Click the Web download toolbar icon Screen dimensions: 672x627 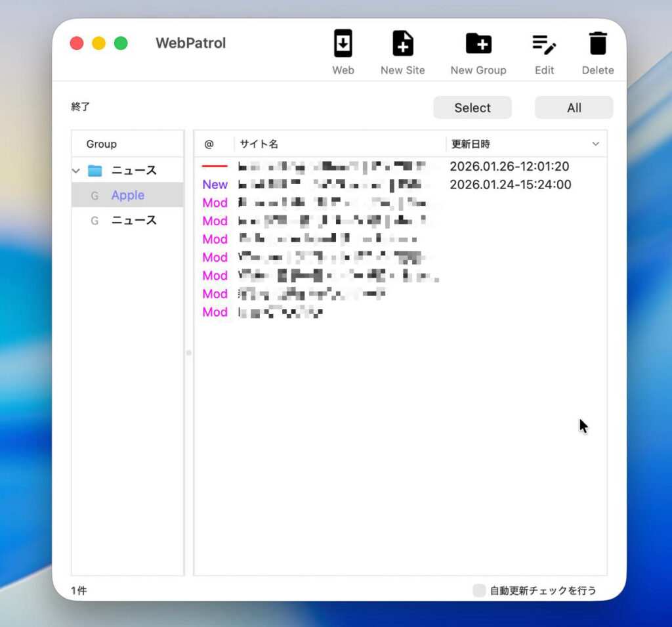(x=343, y=44)
